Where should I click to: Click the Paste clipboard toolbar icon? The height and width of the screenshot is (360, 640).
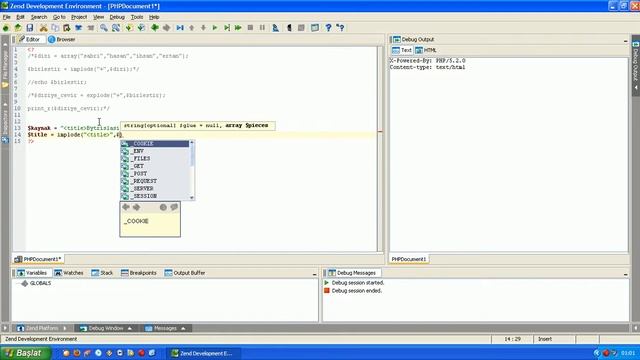(x=67, y=28)
